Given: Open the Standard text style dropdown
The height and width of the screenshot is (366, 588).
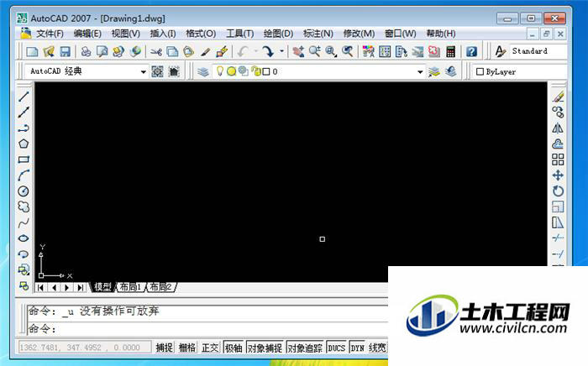Looking at the screenshot, I should click(538, 51).
